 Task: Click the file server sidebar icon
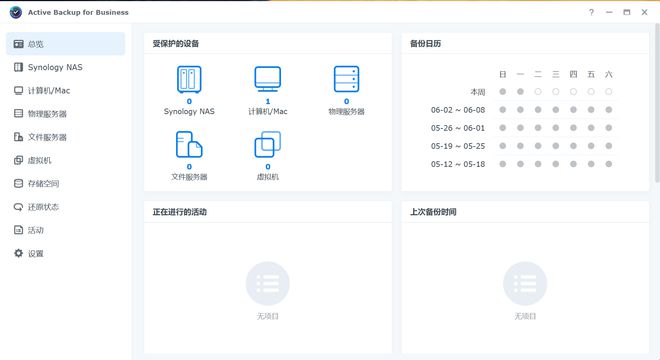pyautogui.click(x=19, y=137)
